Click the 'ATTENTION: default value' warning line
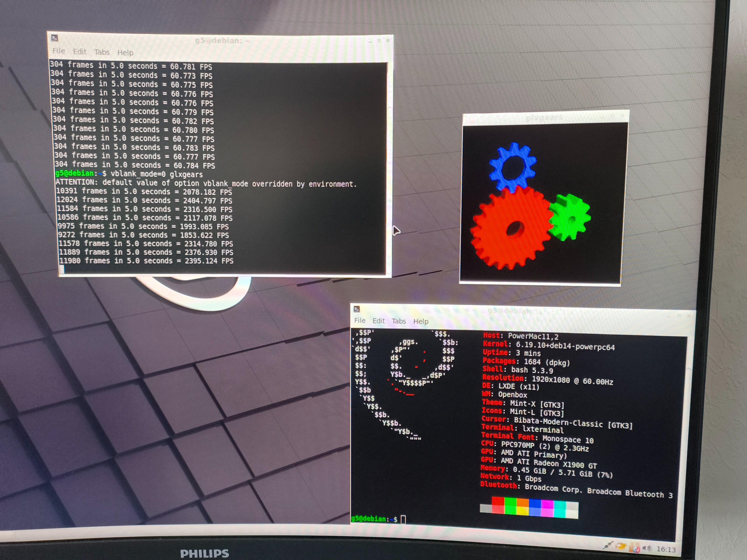Viewport: 747px width, 560px height. (206, 183)
